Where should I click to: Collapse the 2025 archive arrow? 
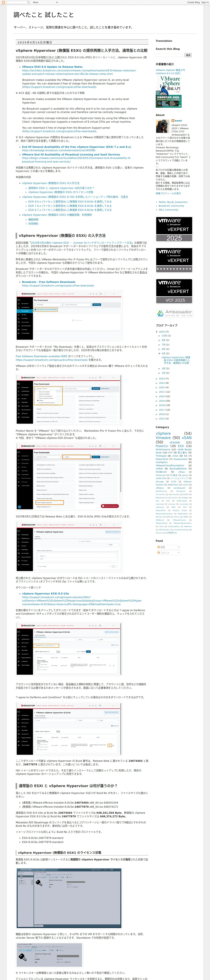[157, 332]
